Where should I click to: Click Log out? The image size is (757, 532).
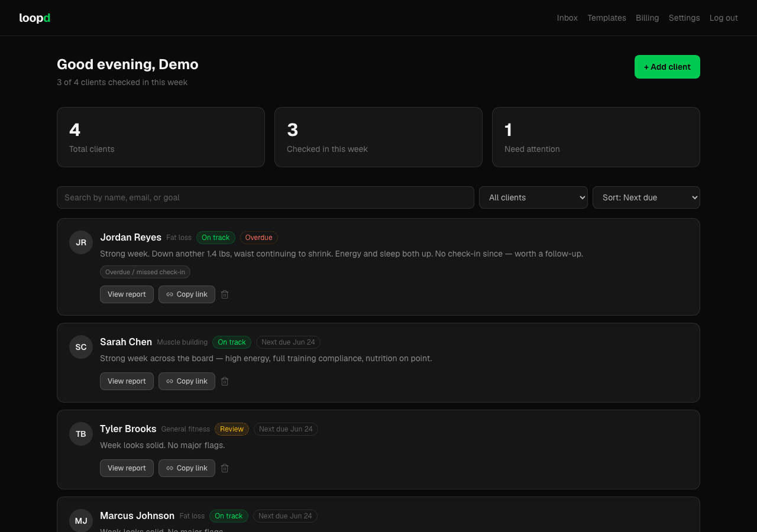(x=724, y=18)
